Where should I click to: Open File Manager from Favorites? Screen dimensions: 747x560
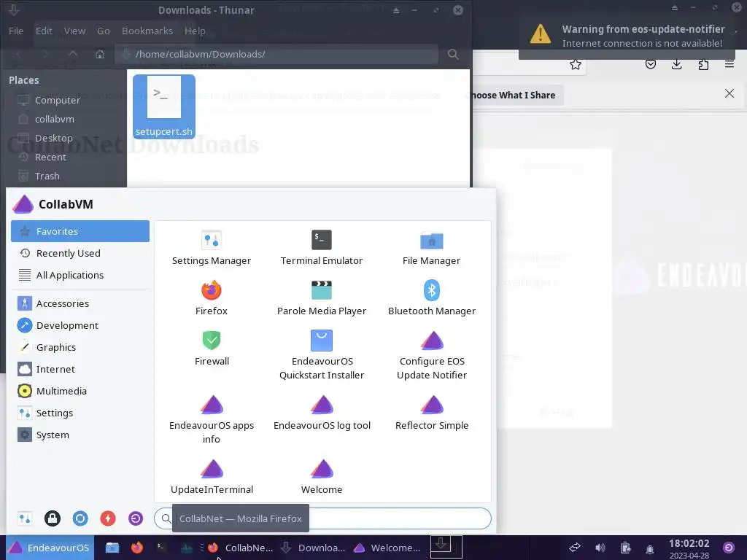[x=432, y=248]
